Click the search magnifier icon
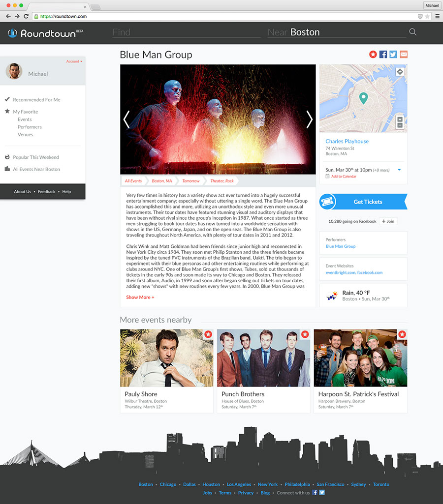 pyautogui.click(x=413, y=32)
